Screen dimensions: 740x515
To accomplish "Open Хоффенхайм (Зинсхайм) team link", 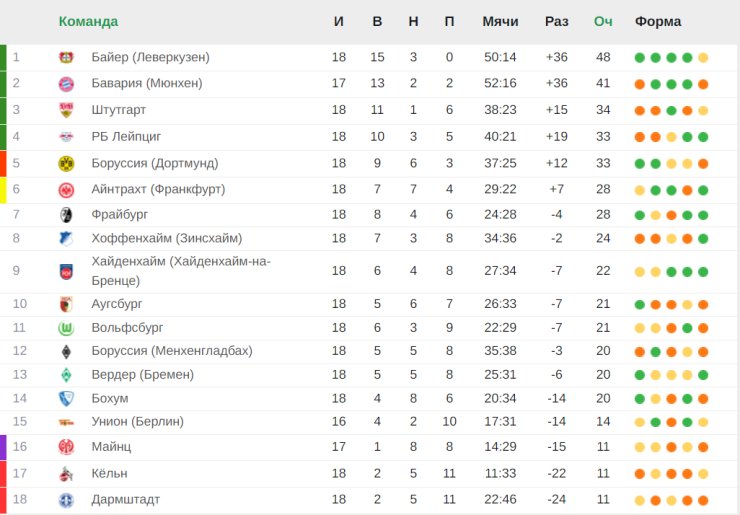I will (166, 238).
